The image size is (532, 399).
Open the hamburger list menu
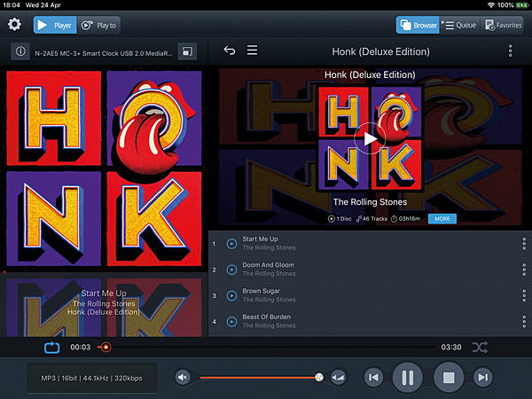tap(252, 51)
